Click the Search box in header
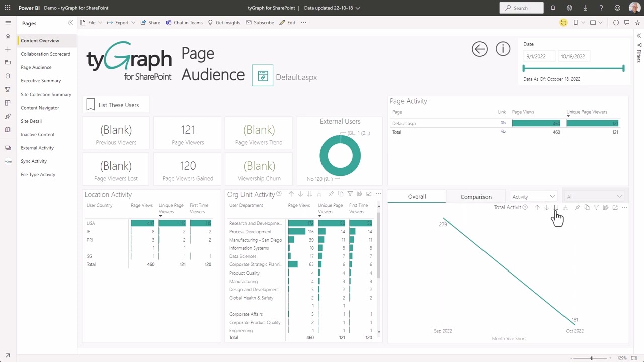The image size is (644, 362). [521, 8]
